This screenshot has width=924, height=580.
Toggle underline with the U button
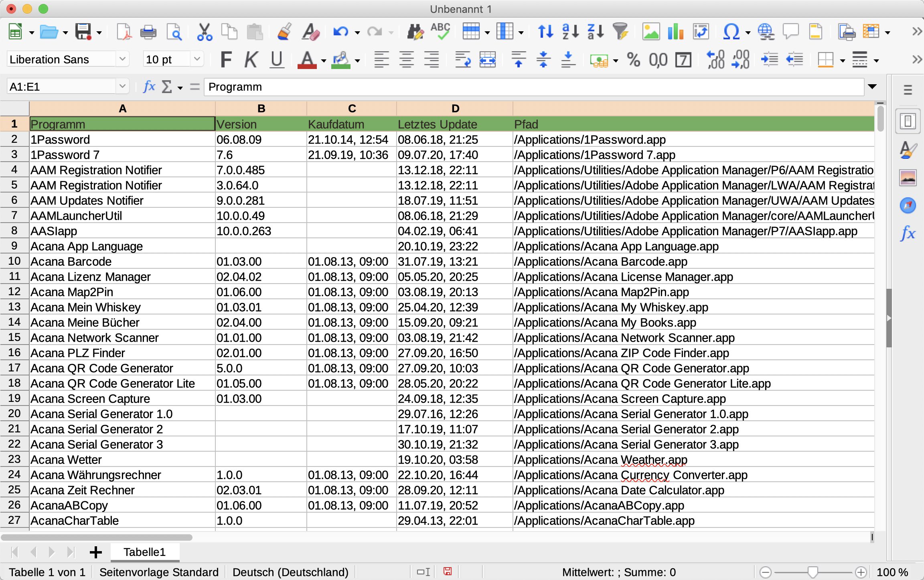(x=277, y=60)
